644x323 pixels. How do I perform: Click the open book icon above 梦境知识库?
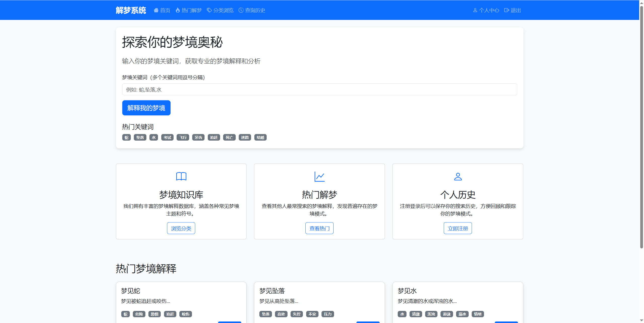click(181, 176)
